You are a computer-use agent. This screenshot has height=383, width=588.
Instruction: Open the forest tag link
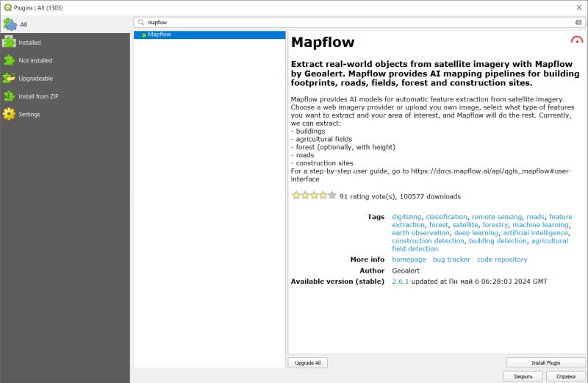[x=438, y=225]
